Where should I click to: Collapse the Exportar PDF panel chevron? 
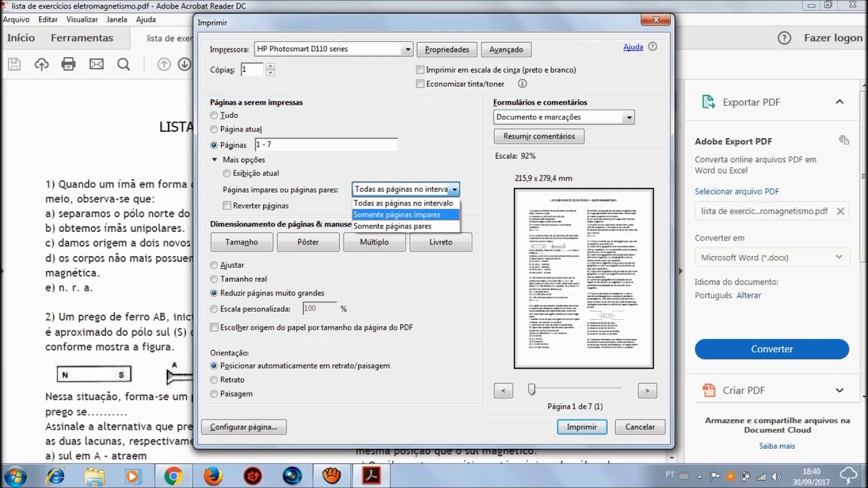(840, 102)
